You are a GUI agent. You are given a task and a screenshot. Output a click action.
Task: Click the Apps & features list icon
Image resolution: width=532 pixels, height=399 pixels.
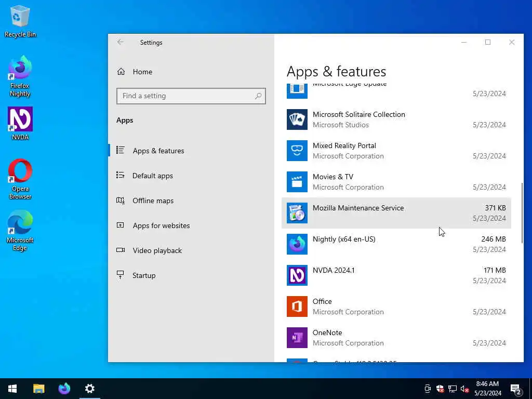[x=120, y=150]
